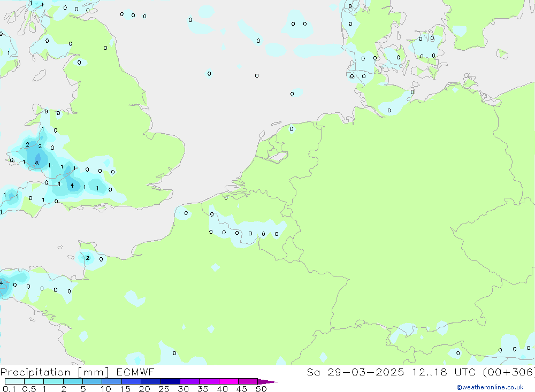Click the 0.5–1 mm legend color swatch

(34, 381)
